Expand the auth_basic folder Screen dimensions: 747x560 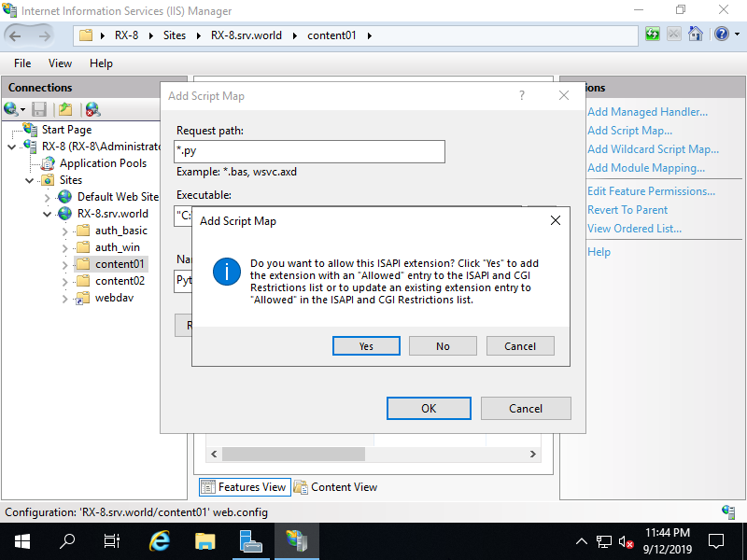(64, 231)
